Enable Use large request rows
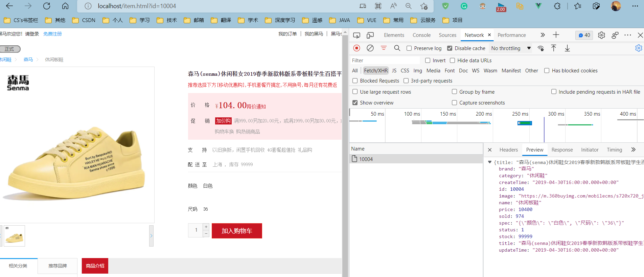The width and height of the screenshot is (644, 277). tap(355, 92)
